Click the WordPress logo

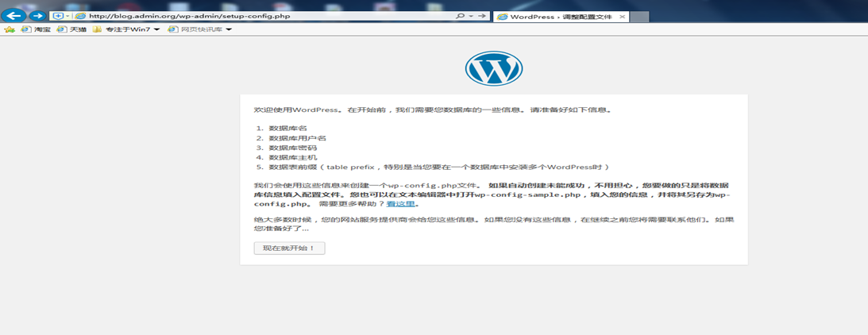(x=494, y=68)
